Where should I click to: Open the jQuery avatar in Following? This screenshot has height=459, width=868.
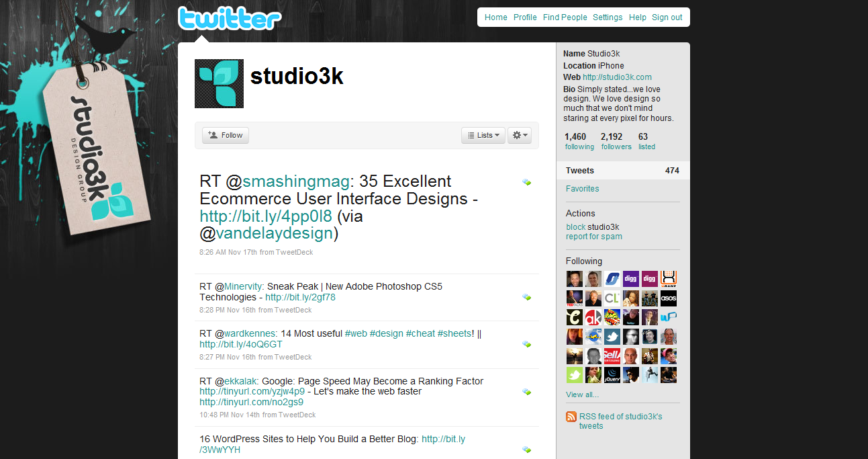pyautogui.click(x=612, y=375)
